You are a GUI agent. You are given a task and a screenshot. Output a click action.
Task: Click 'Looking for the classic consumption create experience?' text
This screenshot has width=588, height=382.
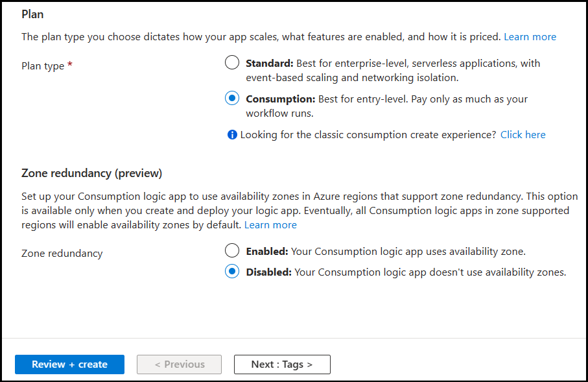(x=368, y=135)
